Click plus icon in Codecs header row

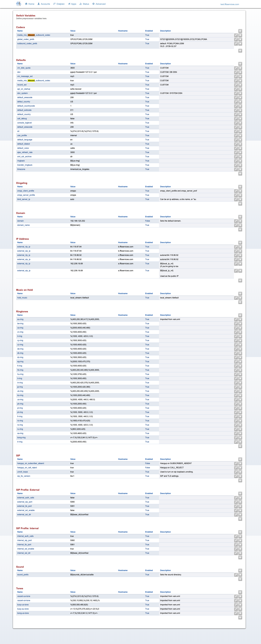coord(240,31)
